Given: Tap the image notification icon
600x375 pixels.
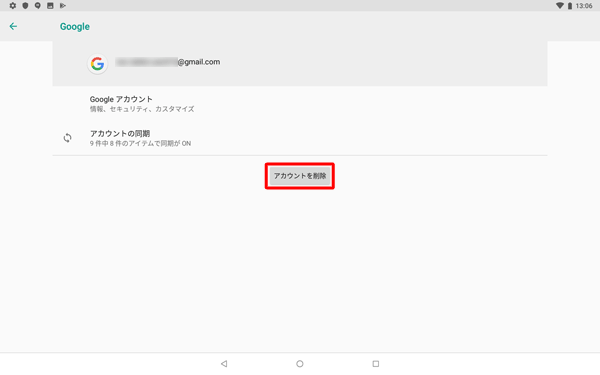Looking at the screenshot, I should point(50,6).
